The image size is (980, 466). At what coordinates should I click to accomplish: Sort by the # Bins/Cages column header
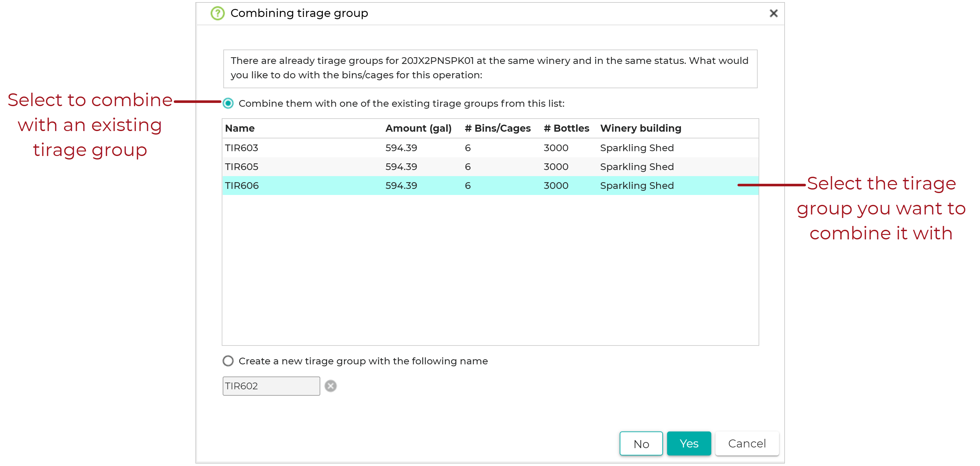tap(498, 128)
